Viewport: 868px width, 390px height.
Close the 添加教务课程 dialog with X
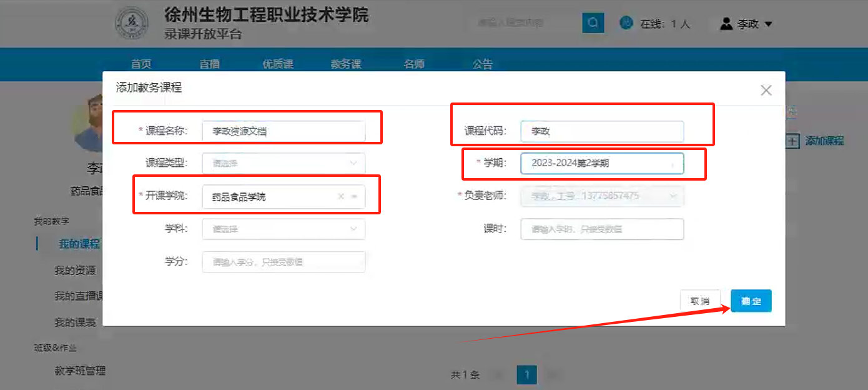(x=766, y=90)
